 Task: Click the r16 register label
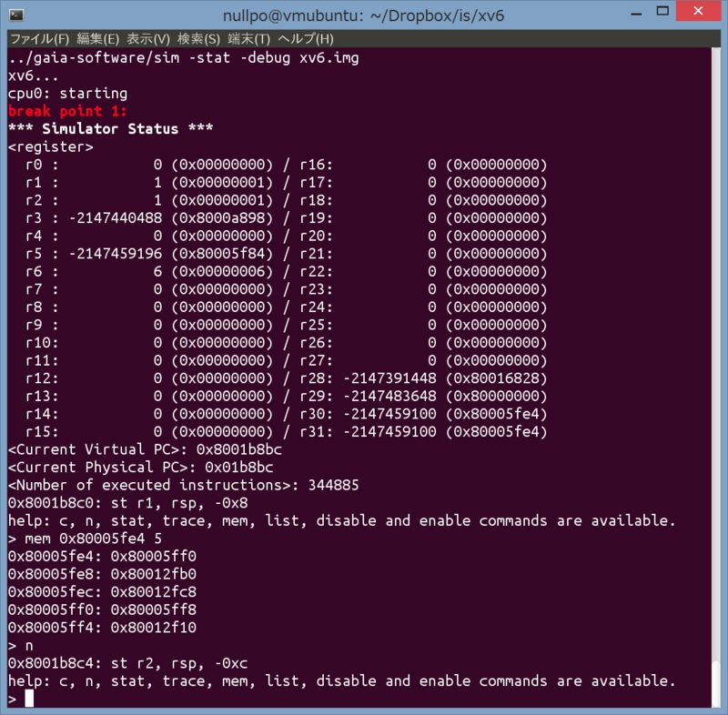pyautogui.click(x=316, y=165)
